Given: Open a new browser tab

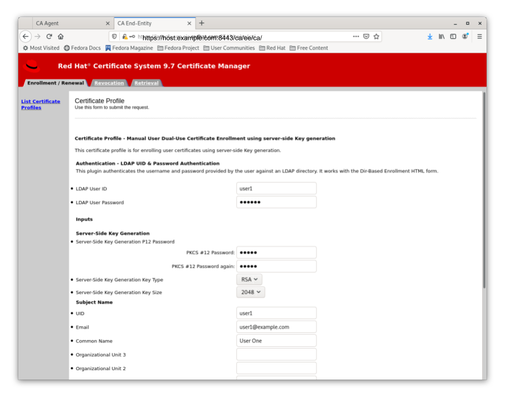Looking at the screenshot, I should click(x=202, y=23).
